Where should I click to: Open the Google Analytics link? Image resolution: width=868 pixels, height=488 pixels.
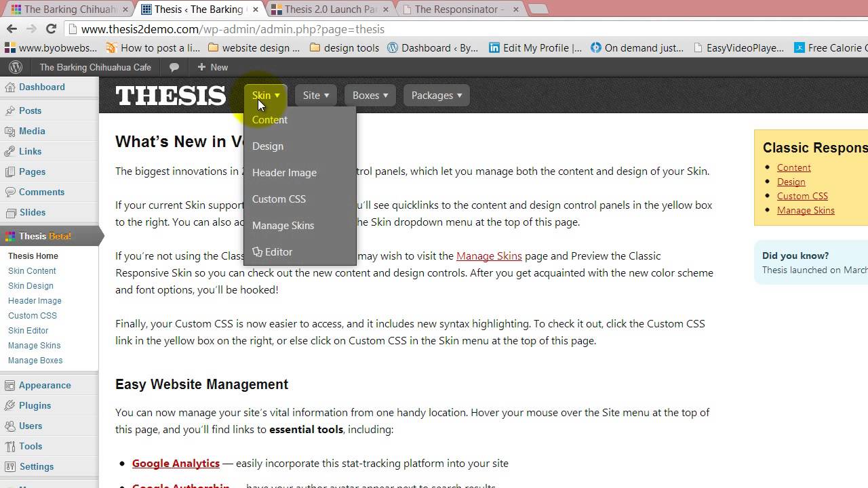coord(176,463)
